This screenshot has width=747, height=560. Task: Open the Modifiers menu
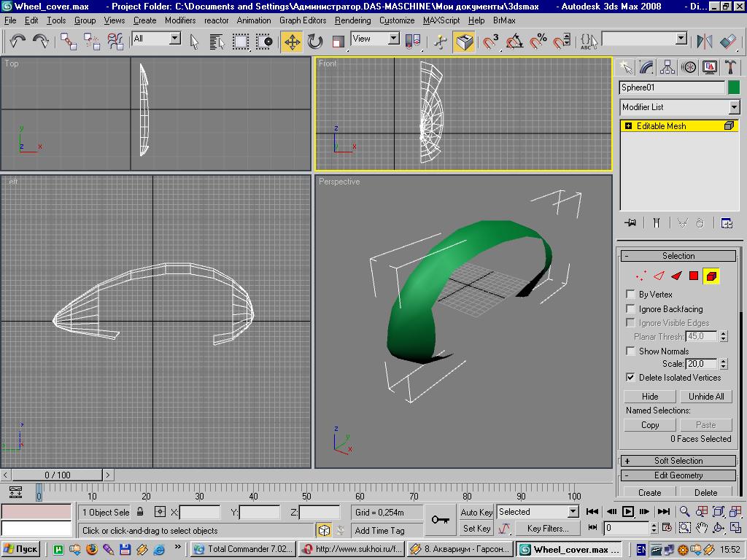click(x=180, y=20)
